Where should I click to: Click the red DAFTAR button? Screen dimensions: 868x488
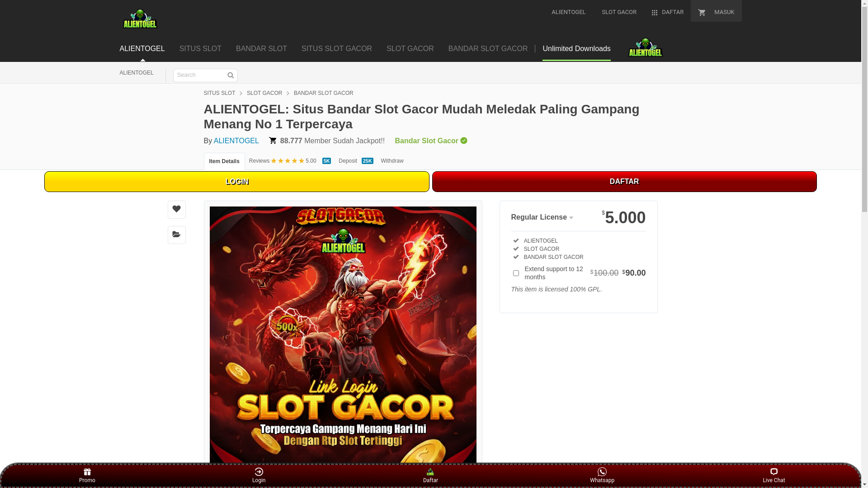pos(624,182)
